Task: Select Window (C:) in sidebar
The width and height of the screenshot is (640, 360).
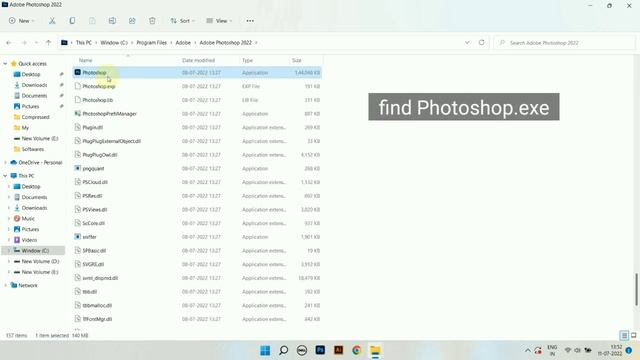Action: pyautogui.click(x=35, y=251)
